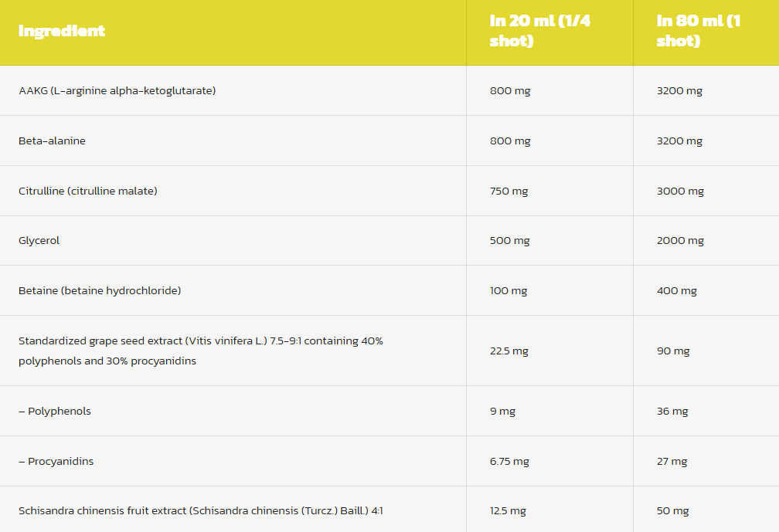Click the Procyanidins sub-ingredient label
779x532 pixels.
[x=56, y=461]
